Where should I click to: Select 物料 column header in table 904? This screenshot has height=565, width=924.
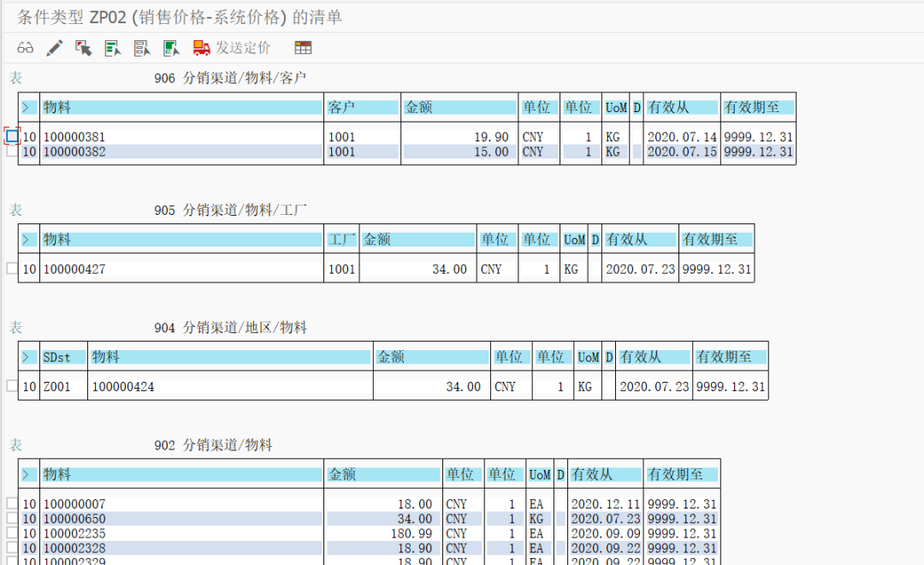coord(230,357)
